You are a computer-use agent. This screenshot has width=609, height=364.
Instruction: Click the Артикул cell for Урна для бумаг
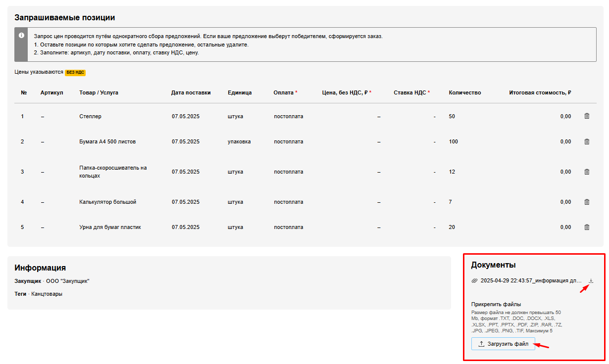[43, 227]
